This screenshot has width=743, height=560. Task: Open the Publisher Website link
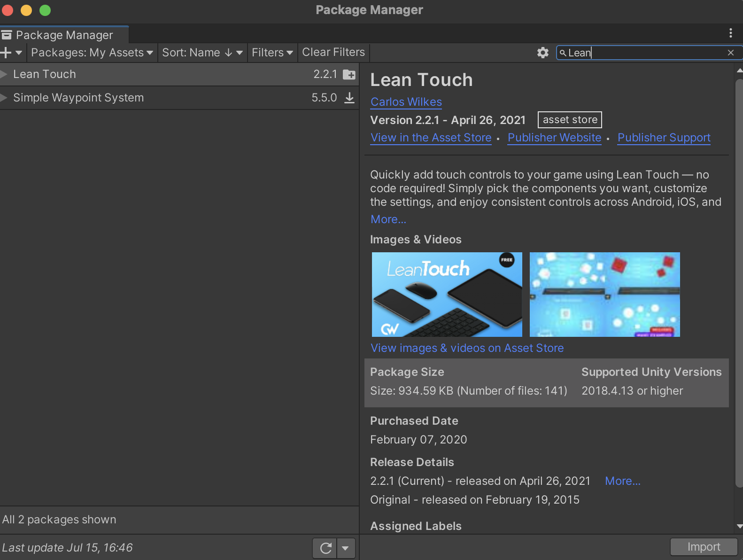554,138
